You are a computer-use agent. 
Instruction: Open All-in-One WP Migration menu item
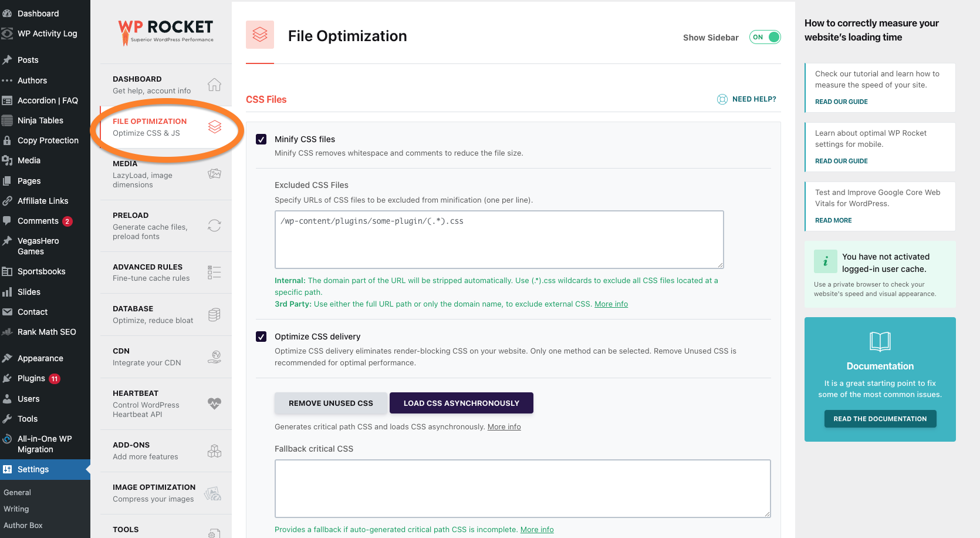coord(45,444)
